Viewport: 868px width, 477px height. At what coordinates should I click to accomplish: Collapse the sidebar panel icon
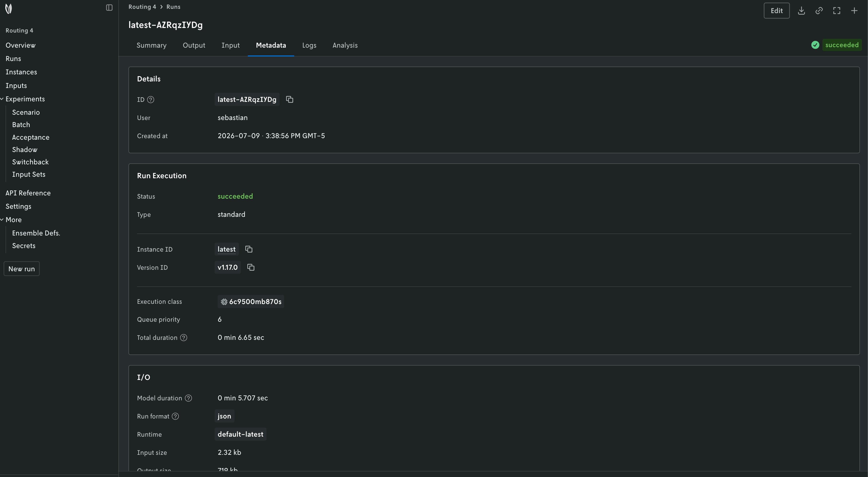click(x=109, y=7)
